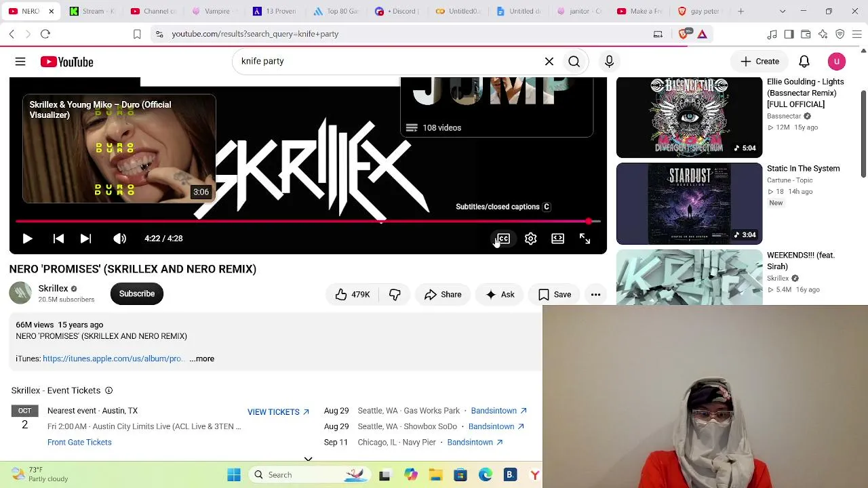The width and height of the screenshot is (868, 488).
Task: Switch to the 13 Proven browser tab
Action: 275,12
